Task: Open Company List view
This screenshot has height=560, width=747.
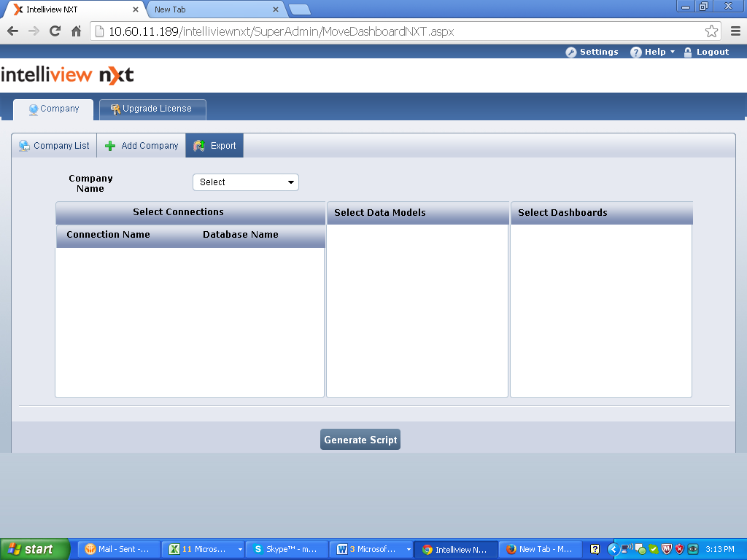Action: pyautogui.click(x=54, y=146)
